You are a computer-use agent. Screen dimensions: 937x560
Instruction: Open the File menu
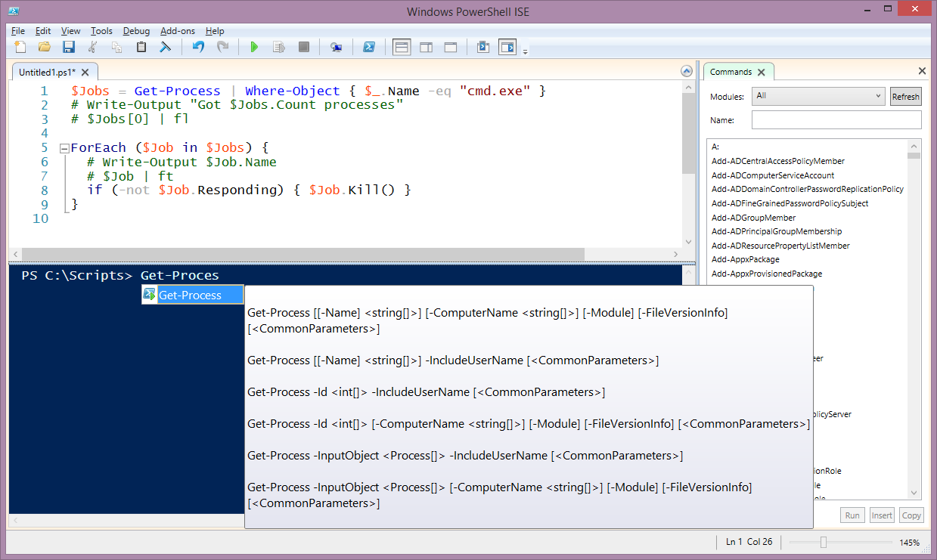pos(18,31)
